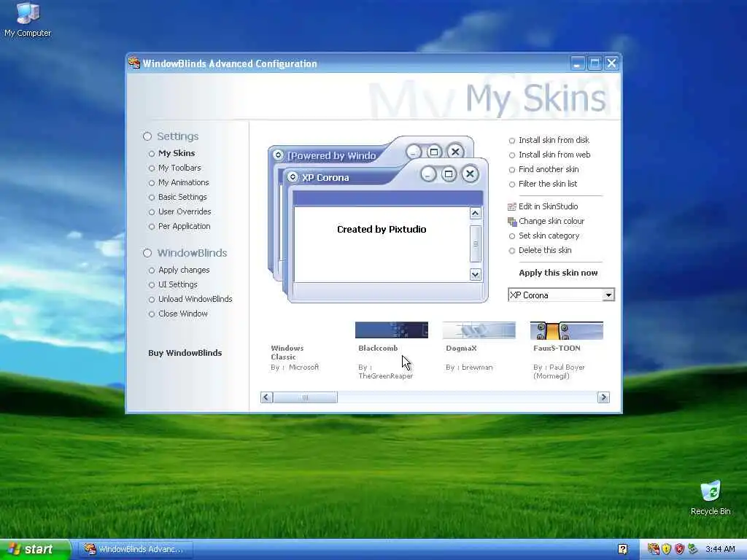The height and width of the screenshot is (560, 747).
Task: Click Apply this skin now
Action: click(558, 273)
